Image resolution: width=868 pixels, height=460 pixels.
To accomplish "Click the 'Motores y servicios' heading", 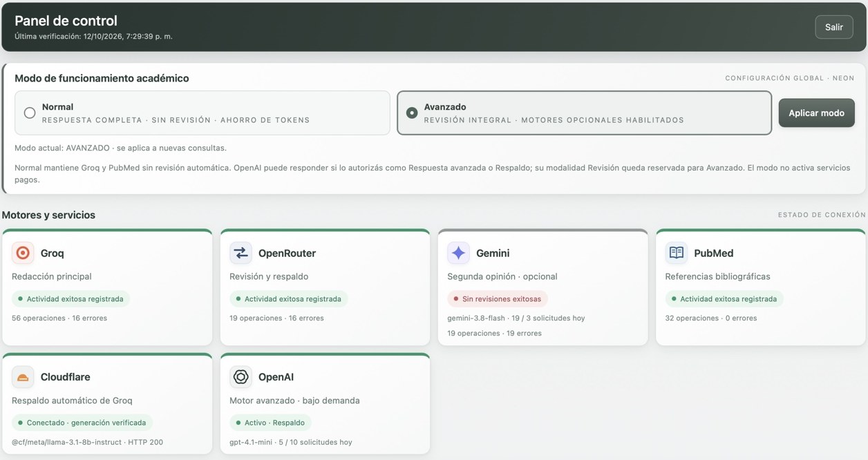I will (48, 215).
